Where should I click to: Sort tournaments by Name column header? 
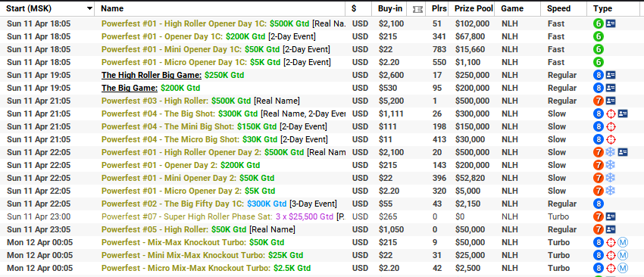pyautogui.click(x=112, y=8)
